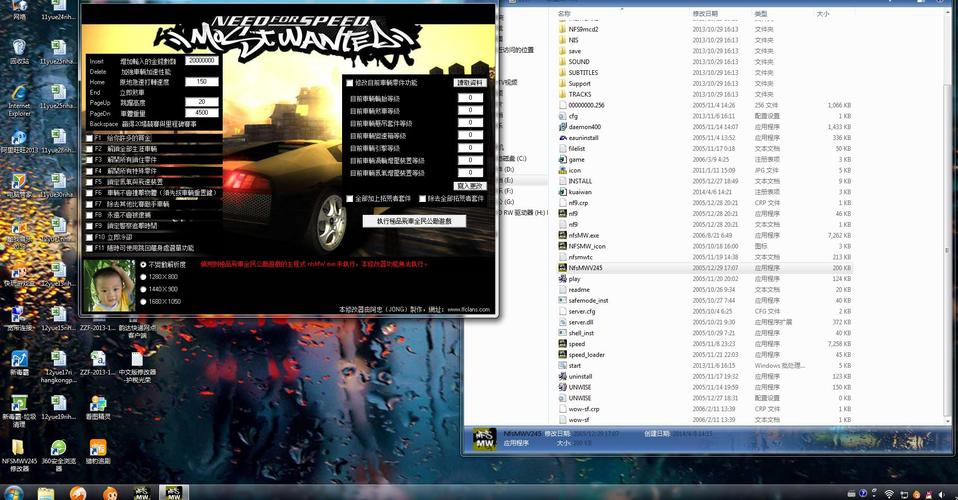958x500 pixels.
Task: Select the TRACKS folder icon
Action: [x=563, y=94]
